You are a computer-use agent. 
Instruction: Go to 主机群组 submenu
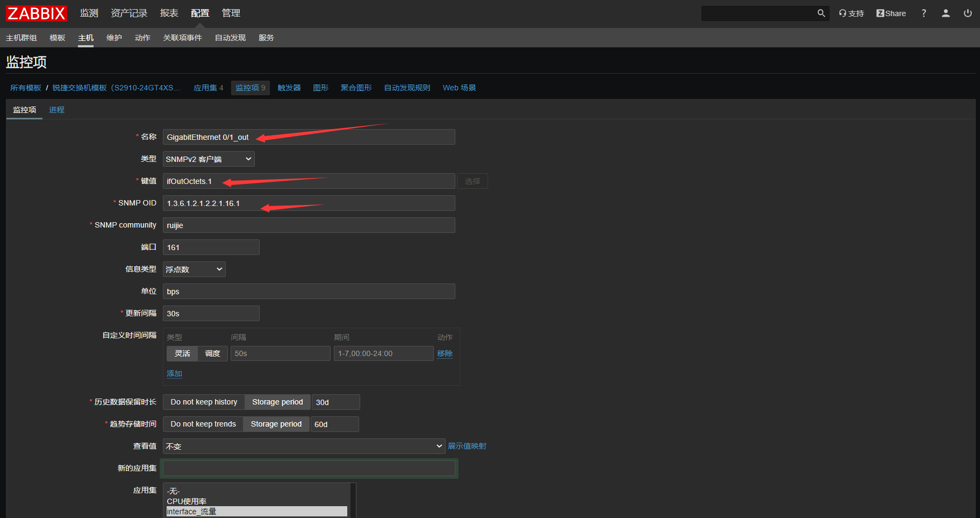click(22, 38)
